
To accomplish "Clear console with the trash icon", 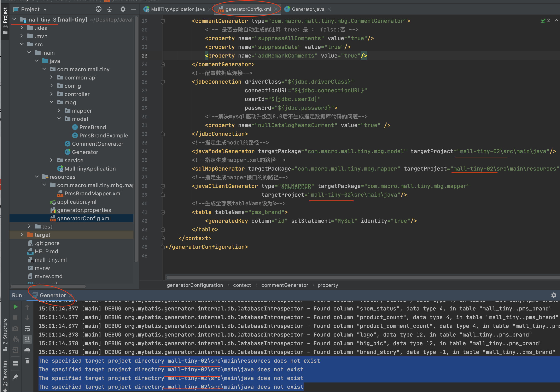I will click(x=27, y=361).
